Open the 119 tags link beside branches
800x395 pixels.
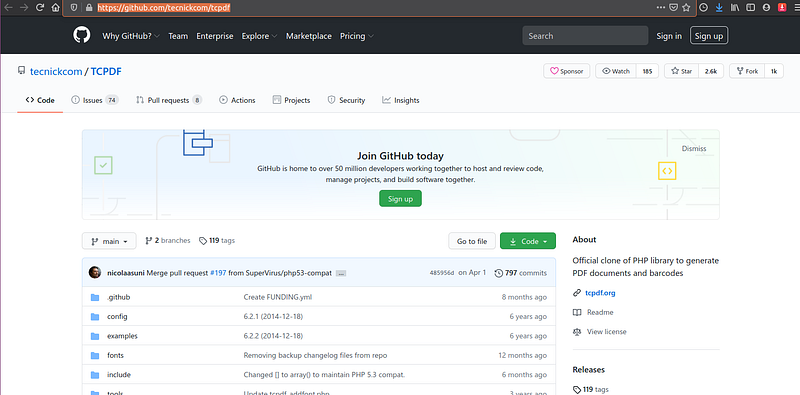[x=217, y=240]
